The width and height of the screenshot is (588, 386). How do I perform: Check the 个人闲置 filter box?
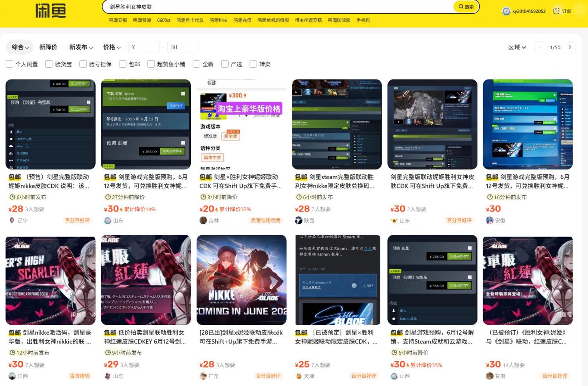tap(9, 64)
